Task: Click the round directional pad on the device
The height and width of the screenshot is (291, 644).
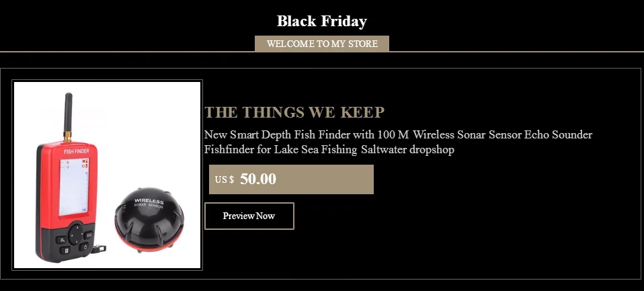Action: pos(75,234)
